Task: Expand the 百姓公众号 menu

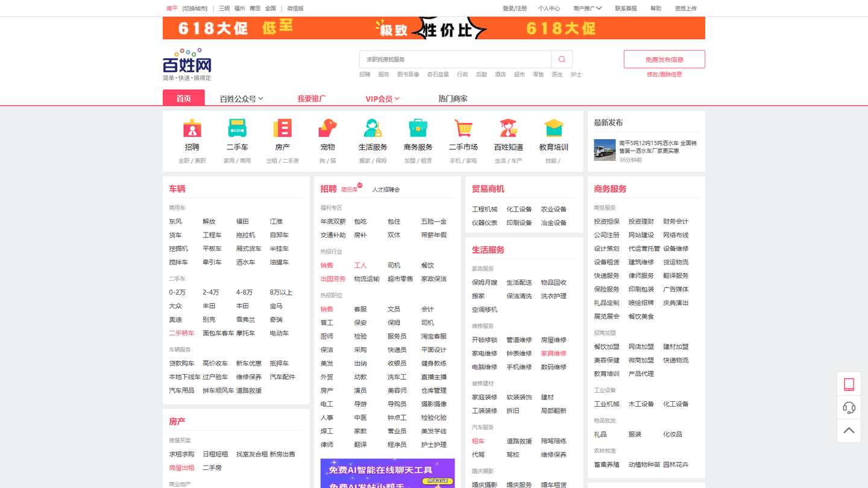Action: [x=241, y=99]
